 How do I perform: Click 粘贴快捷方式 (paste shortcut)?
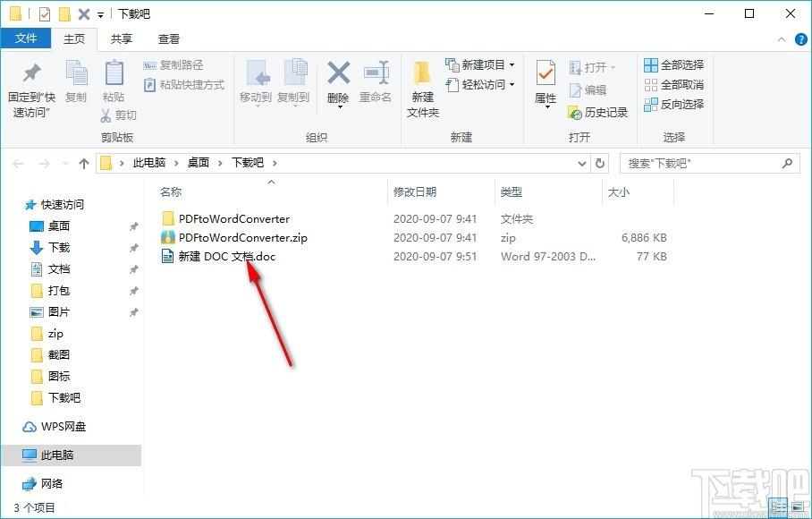click(184, 84)
